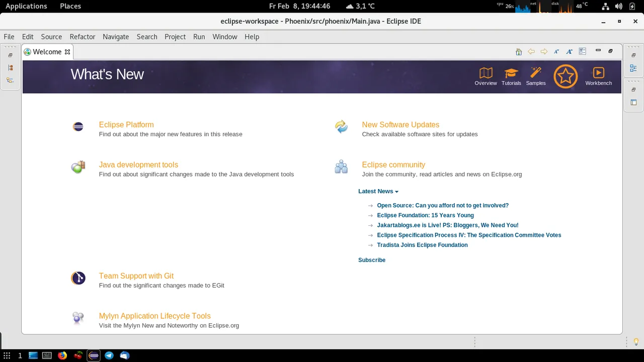This screenshot has width=644, height=362.
Task: Click the Navigate back arrow in Welcome toolbar
Action: click(x=531, y=52)
